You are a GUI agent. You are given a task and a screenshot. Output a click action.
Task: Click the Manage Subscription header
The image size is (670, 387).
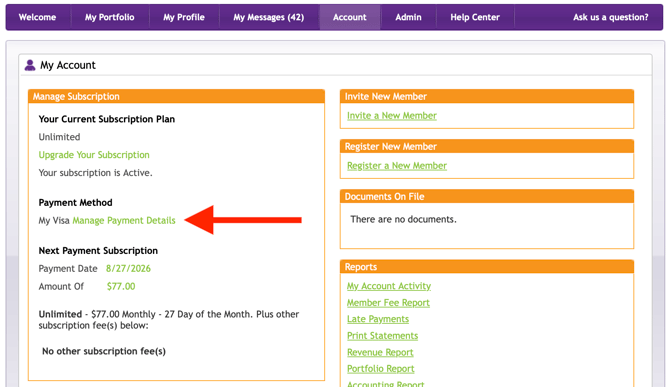[x=176, y=97]
